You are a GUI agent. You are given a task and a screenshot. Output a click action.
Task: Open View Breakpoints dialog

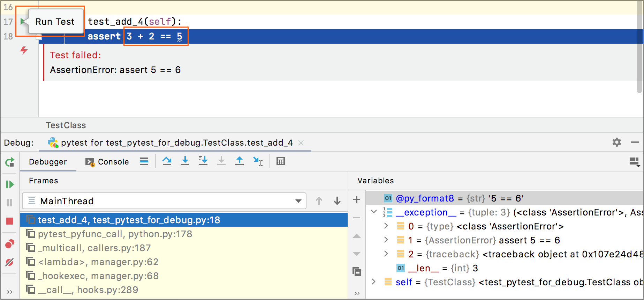click(x=10, y=244)
